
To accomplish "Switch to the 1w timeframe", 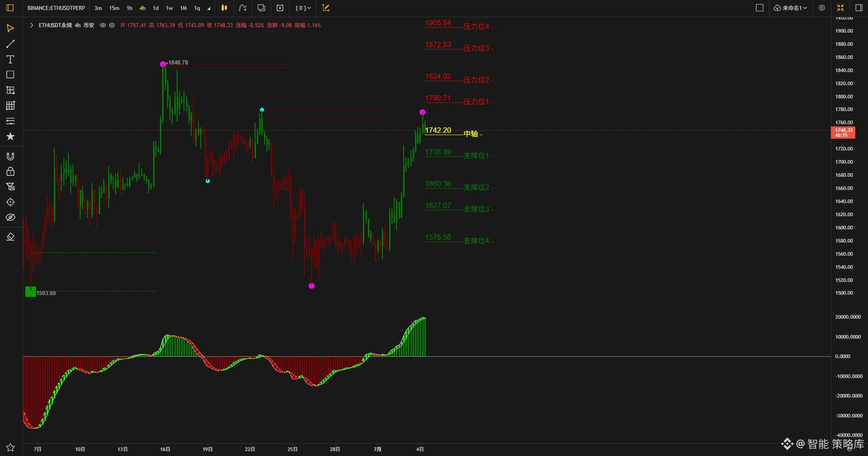I will 169,8.
